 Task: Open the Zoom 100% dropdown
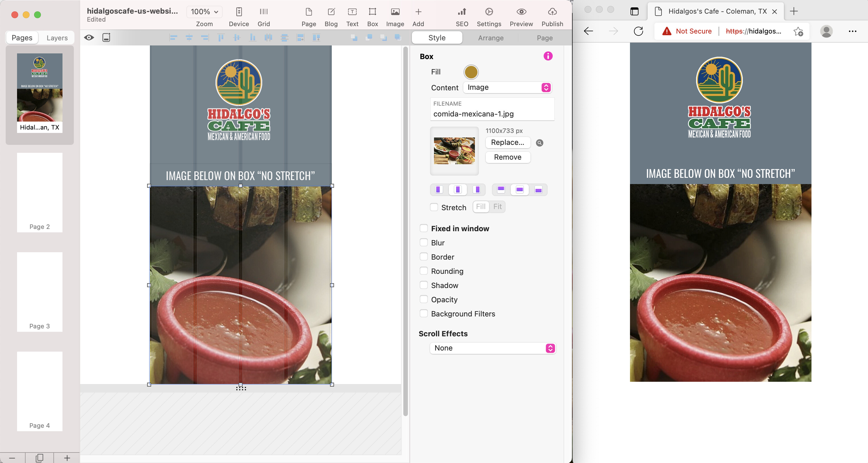tap(204, 12)
